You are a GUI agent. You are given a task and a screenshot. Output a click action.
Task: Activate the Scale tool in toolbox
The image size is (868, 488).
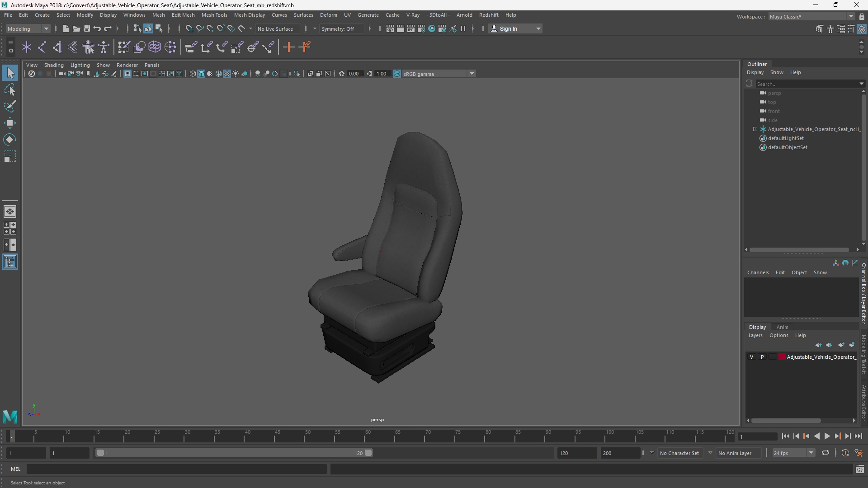click(10, 156)
